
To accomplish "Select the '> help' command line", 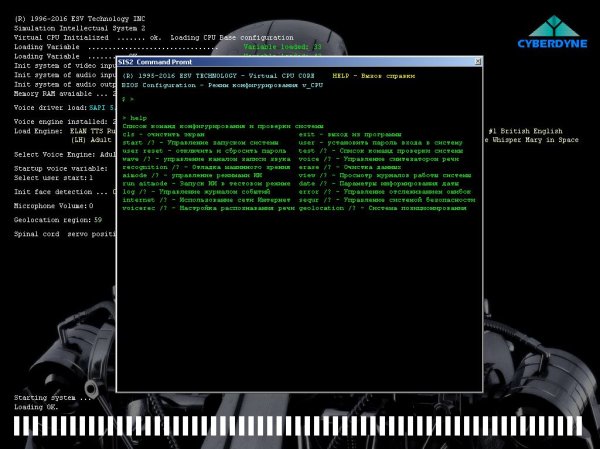I will tap(135, 118).
